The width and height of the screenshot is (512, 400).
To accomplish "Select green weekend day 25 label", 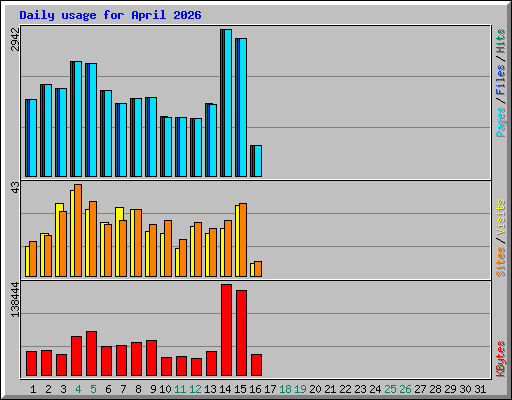I will click(x=390, y=389).
